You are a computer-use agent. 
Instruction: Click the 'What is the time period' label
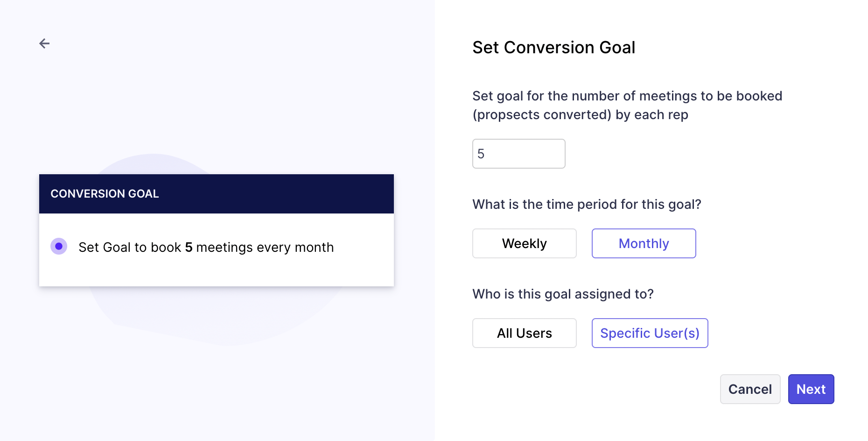(x=587, y=204)
